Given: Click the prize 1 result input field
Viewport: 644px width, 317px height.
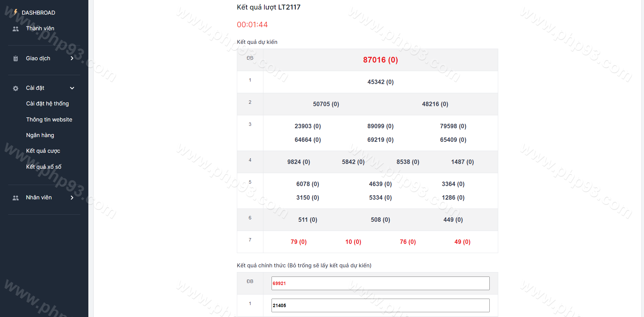Looking at the screenshot, I should [380, 305].
